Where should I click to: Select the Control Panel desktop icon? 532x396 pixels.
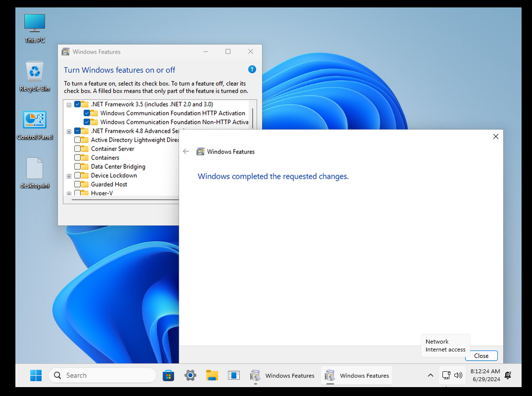tap(35, 125)
